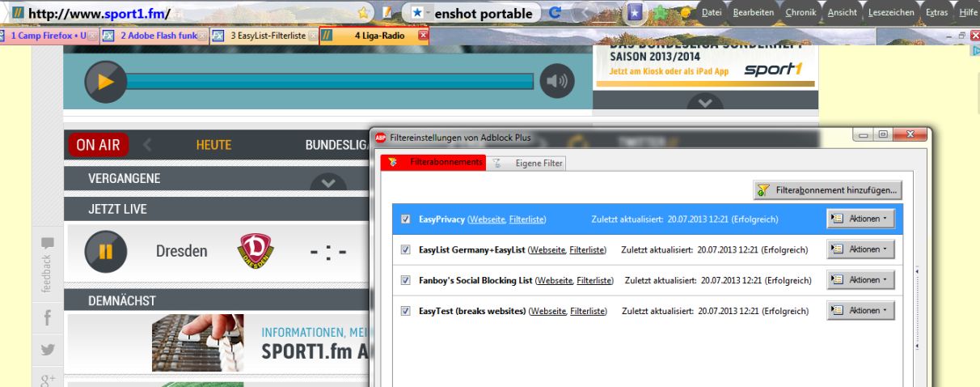Viewport: 980px width, 387px height.
Task: Uncheck the EasyPrivacy subscription
Action: pyautogui.click(x=406, y=219)
